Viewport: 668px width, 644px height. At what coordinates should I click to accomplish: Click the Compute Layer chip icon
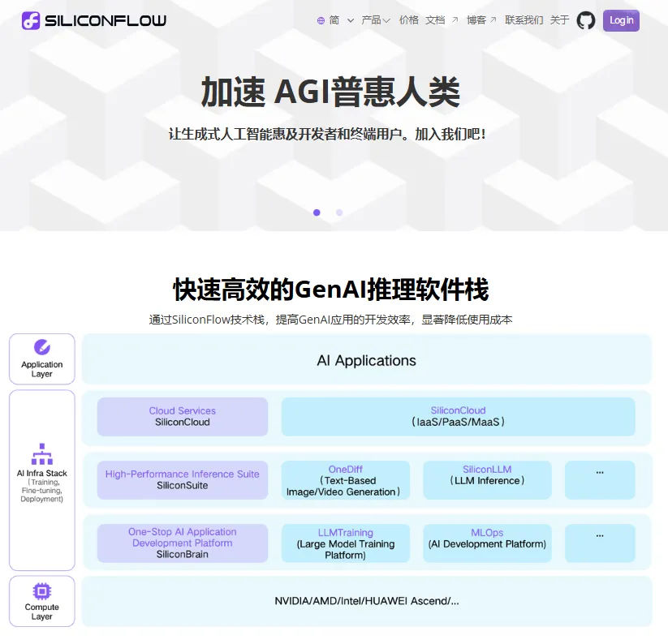pyautogui.click(x=41, y=591)
